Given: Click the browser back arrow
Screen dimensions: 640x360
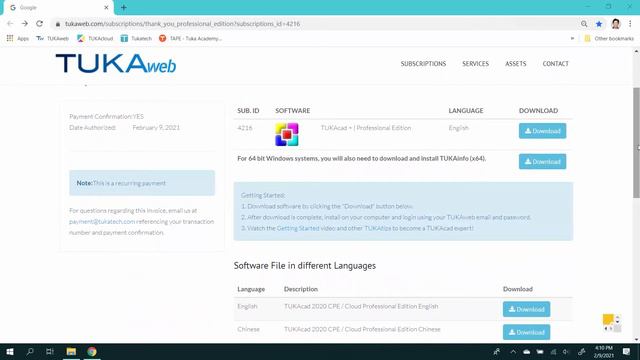Looking at the screenshot, I should point(10,24).
